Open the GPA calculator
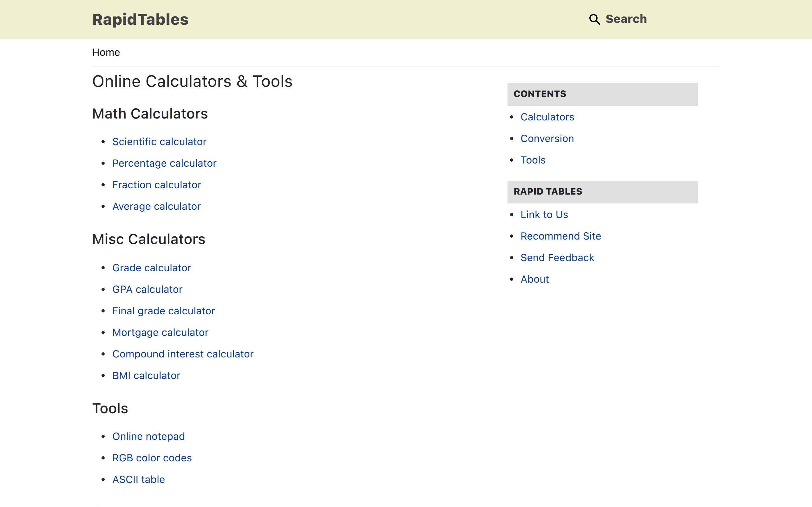The image size is (812, 507). (x=147, y=289)
